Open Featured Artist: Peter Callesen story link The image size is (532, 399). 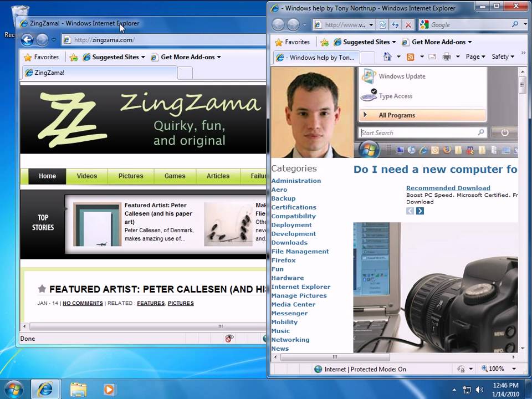click(x=158, y=213)
